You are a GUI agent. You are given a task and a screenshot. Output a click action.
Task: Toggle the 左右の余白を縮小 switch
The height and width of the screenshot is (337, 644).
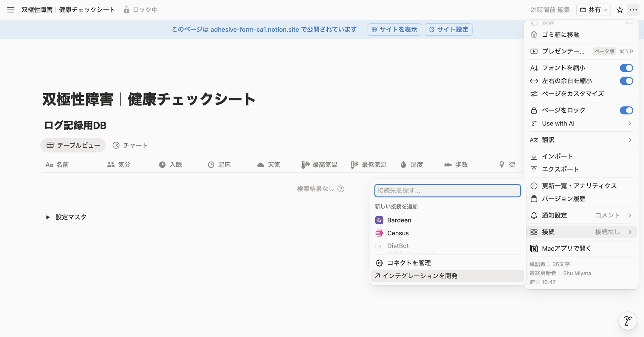click(x=626, y=81)
